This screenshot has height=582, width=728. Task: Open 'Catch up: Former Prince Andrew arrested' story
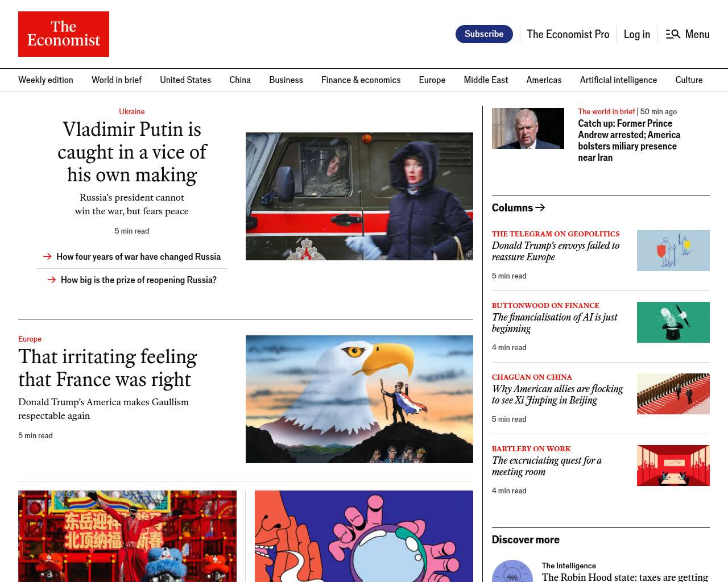629,140
